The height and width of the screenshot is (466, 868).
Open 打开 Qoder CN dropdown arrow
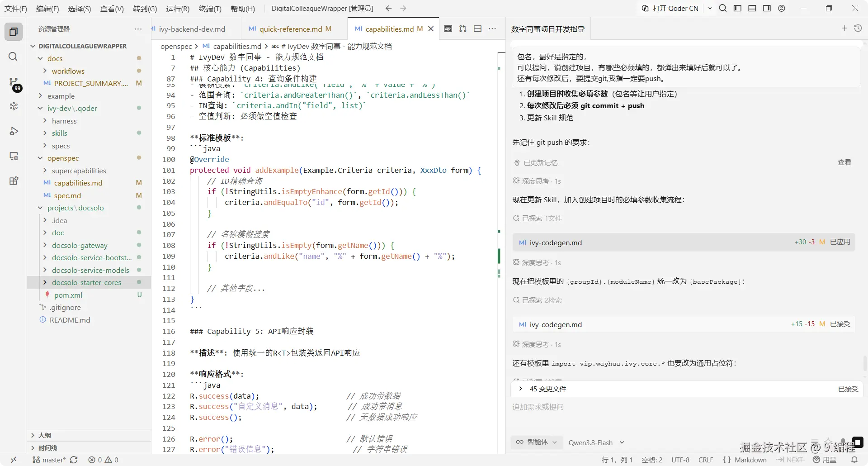(710, 8)
